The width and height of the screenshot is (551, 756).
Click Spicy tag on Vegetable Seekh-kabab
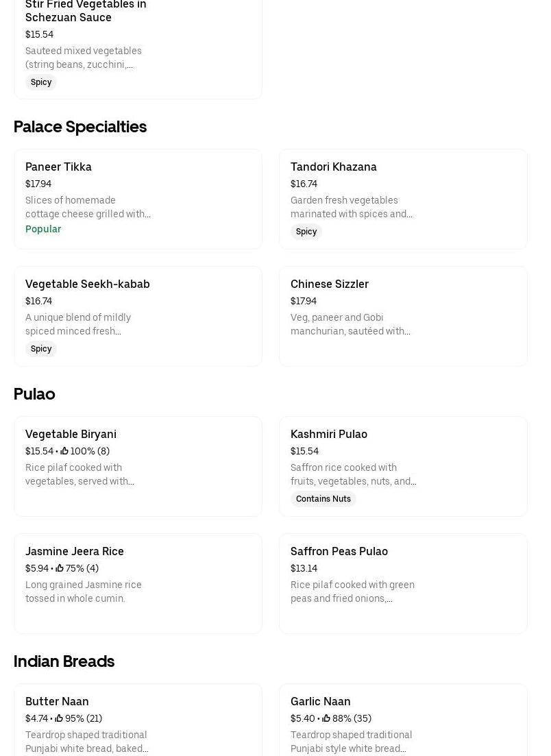(x=41, y=349)
